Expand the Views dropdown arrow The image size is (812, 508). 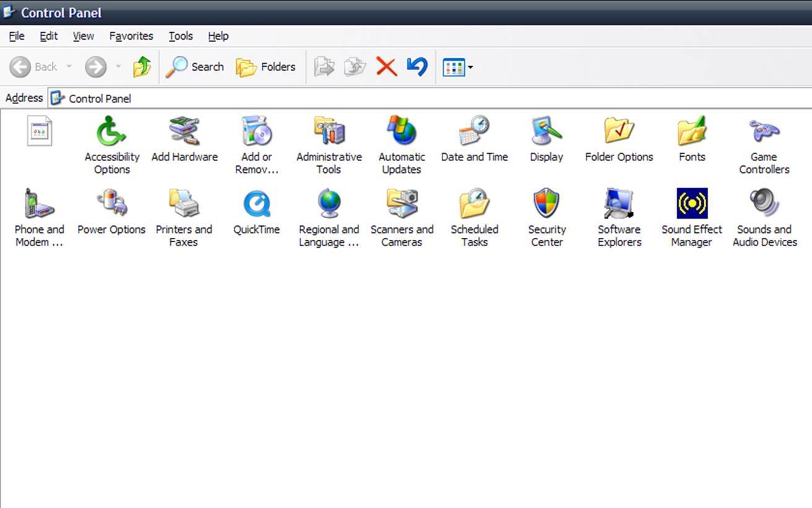(470, 68)
